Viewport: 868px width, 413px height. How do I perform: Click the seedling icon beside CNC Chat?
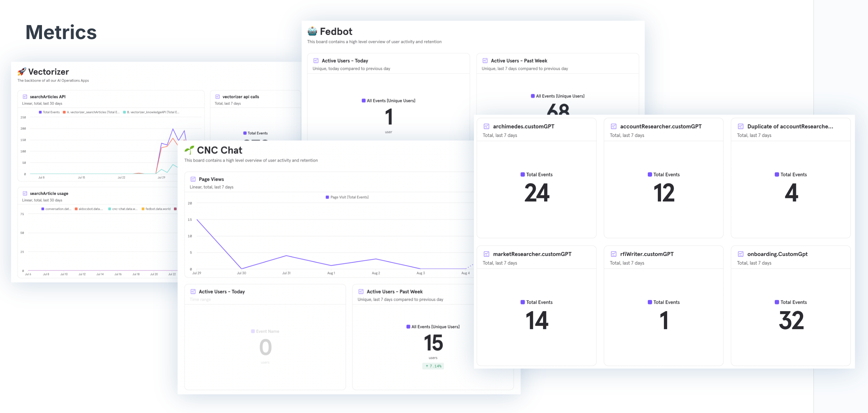(189, 150)
